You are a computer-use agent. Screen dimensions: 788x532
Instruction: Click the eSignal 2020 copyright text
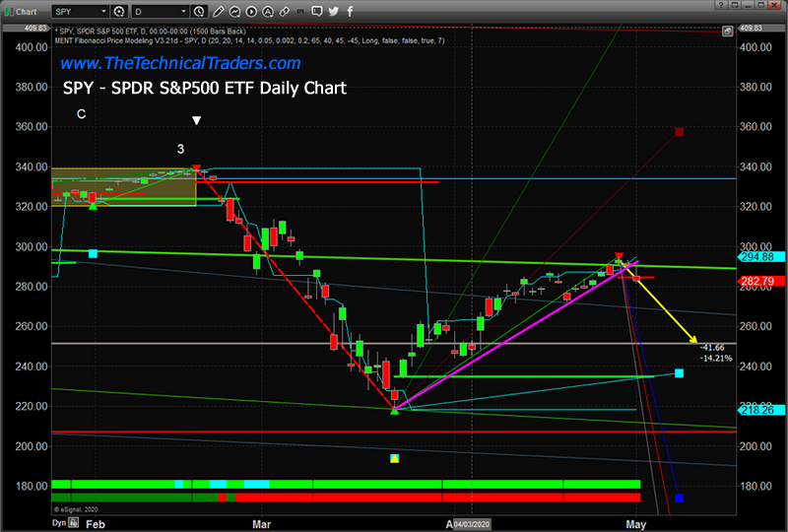pyautogui.click(x=76, y=509)
